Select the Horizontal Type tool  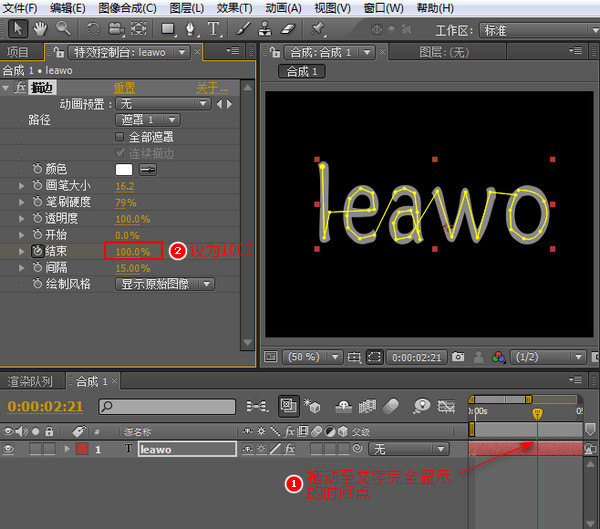point(214,29)
